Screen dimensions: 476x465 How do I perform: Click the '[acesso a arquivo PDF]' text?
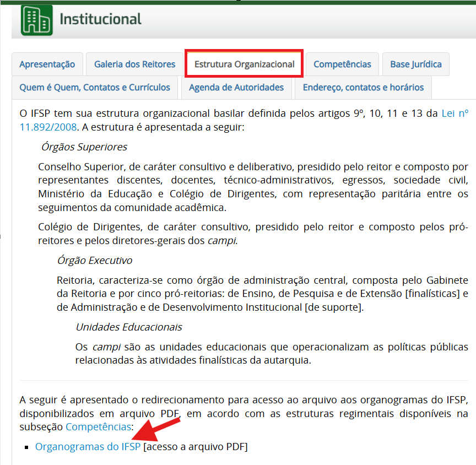[195, 446]
